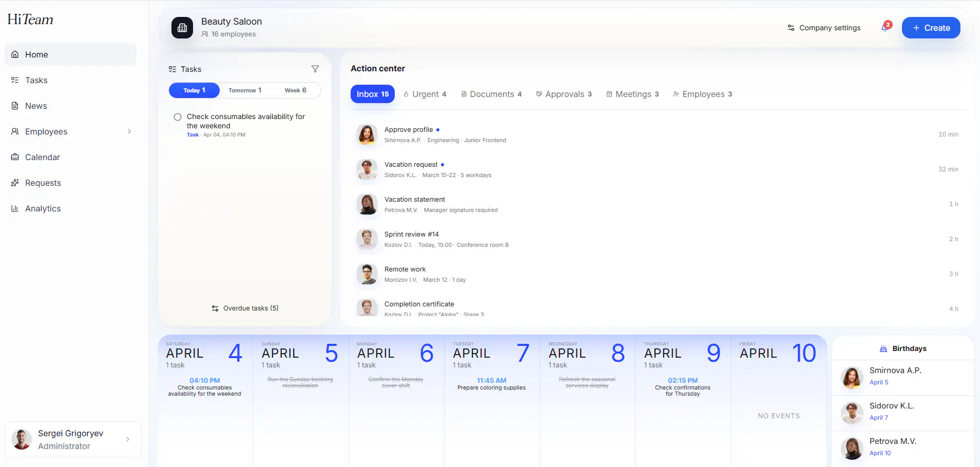Click the Beauty Saloon company logo icon

(x=182, y=28)
